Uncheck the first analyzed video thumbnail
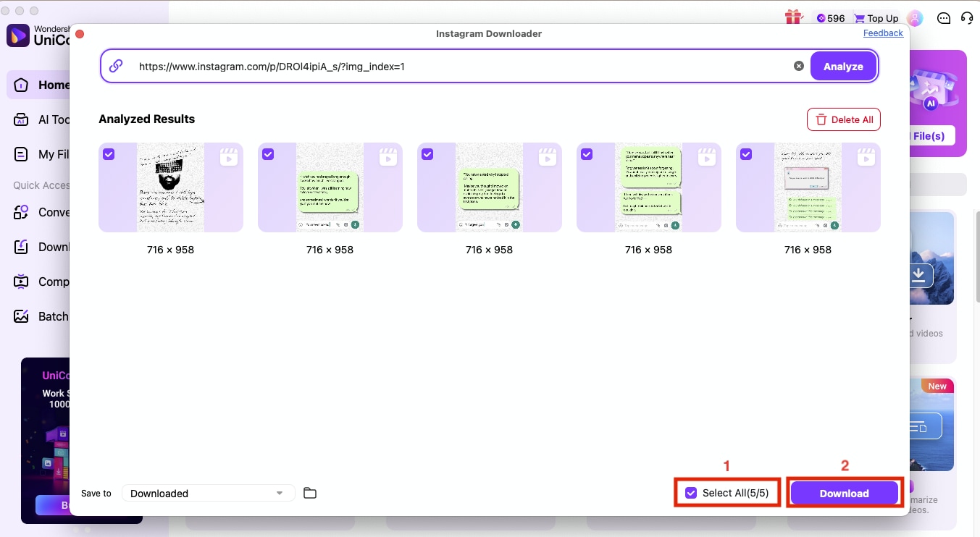980x537 pixels. (109, 154)
